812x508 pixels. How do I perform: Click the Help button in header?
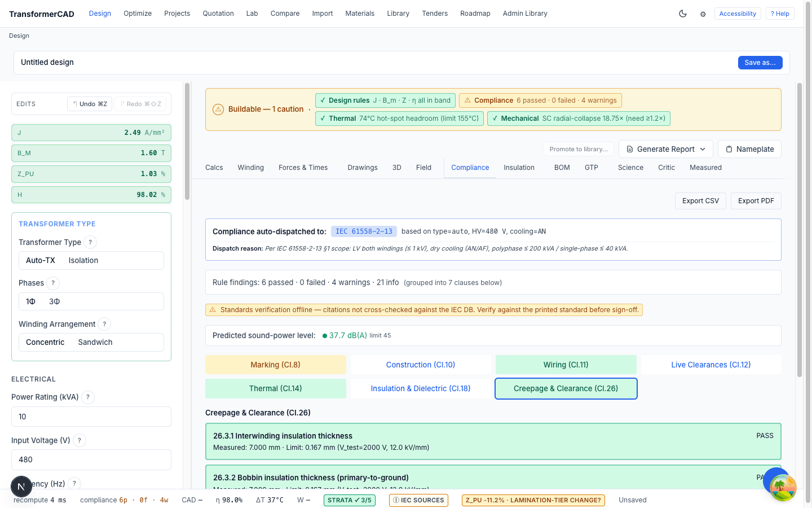780,14
